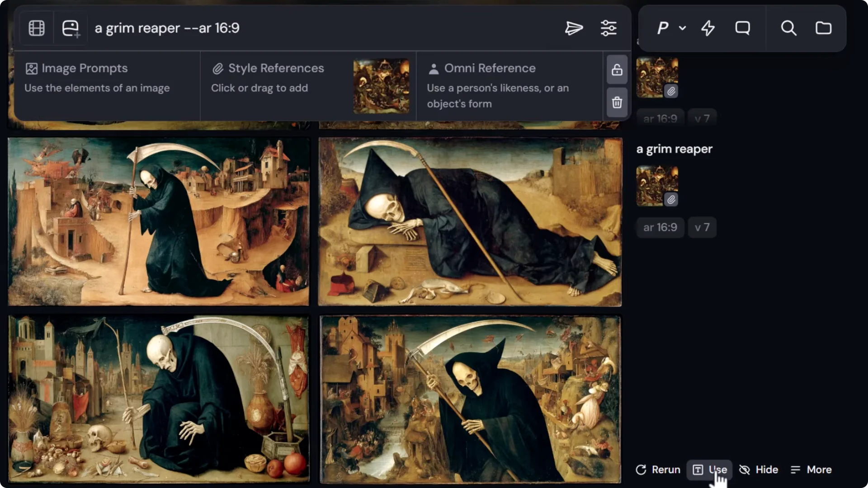Click the ar 16:9 parameter chip
868x488 pixels.
pos(660,227)
